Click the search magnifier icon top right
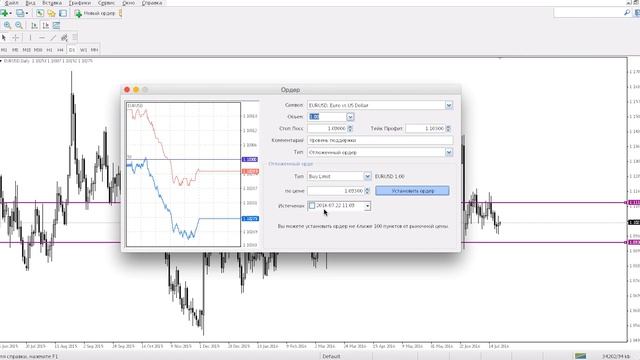 pyautogui.click(x=627, y=13)
